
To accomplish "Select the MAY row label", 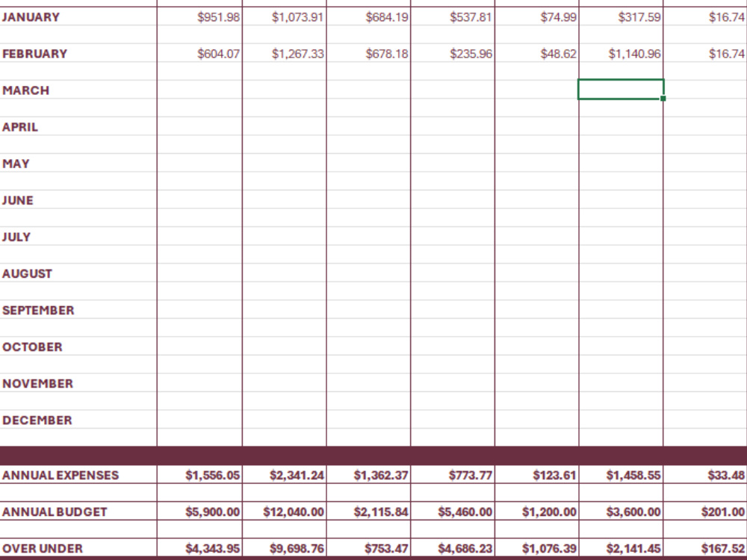I will tap(16, 164).
